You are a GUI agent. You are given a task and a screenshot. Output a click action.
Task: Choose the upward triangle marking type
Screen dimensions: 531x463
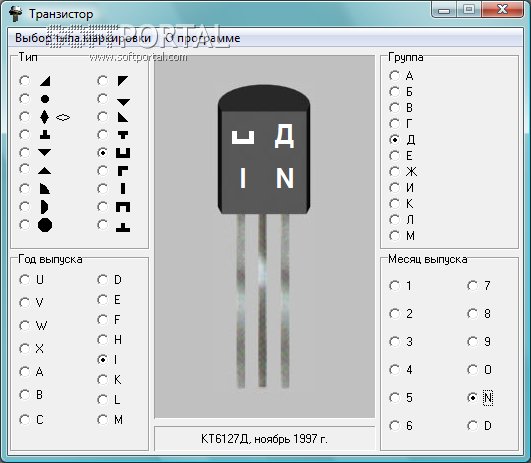click(x=25, y=170)
